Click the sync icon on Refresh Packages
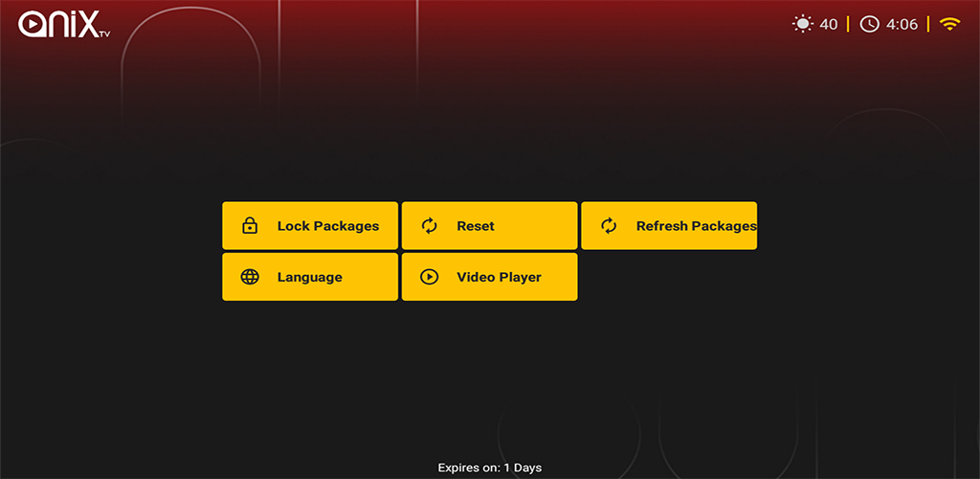The width and height of the screenshot is (980, 479). pyautogui.click(x=609, y=226)
